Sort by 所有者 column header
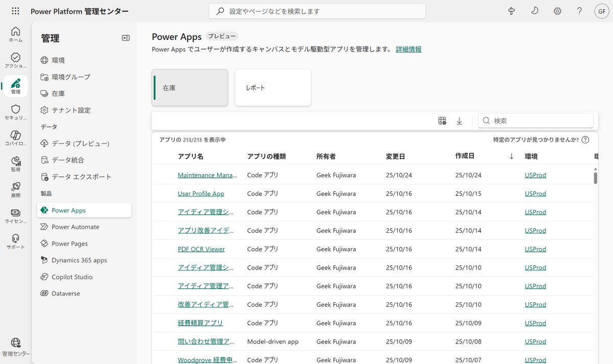 [x=326, y=156]
